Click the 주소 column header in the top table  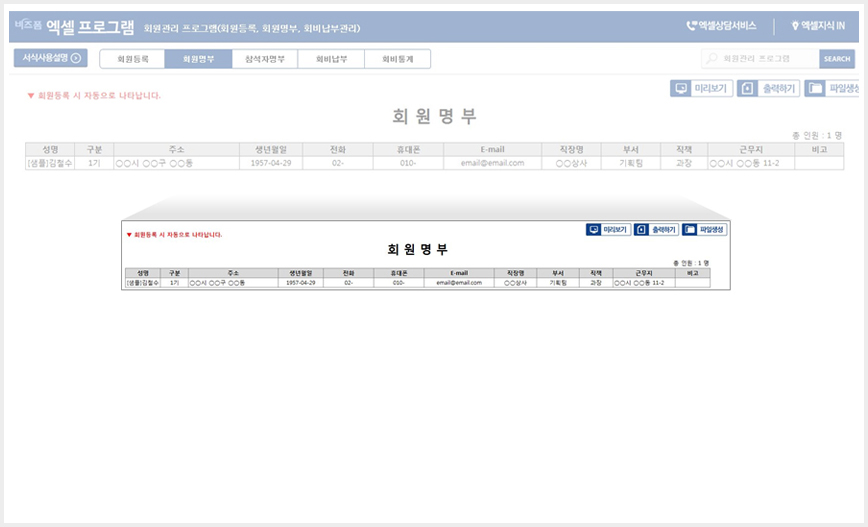[177, 149]
